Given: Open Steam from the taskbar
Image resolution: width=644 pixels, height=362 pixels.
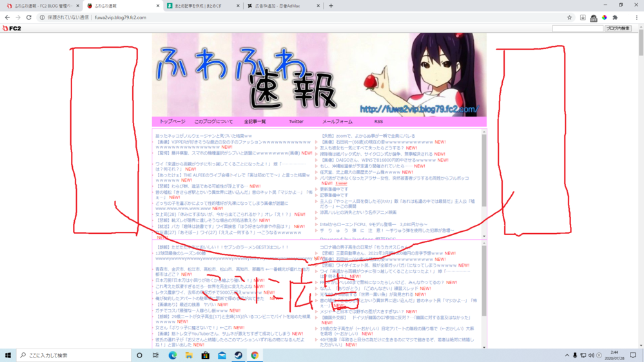Looking at the screenshot, I should pyautogui.click(x=239, y=356).
